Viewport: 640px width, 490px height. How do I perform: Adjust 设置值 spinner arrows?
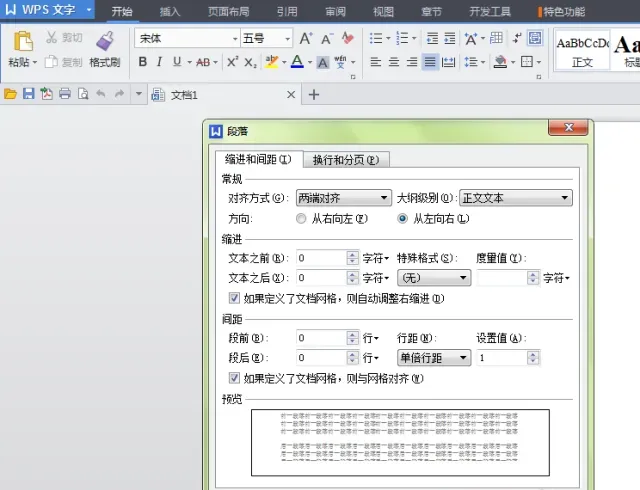(533, 358)
